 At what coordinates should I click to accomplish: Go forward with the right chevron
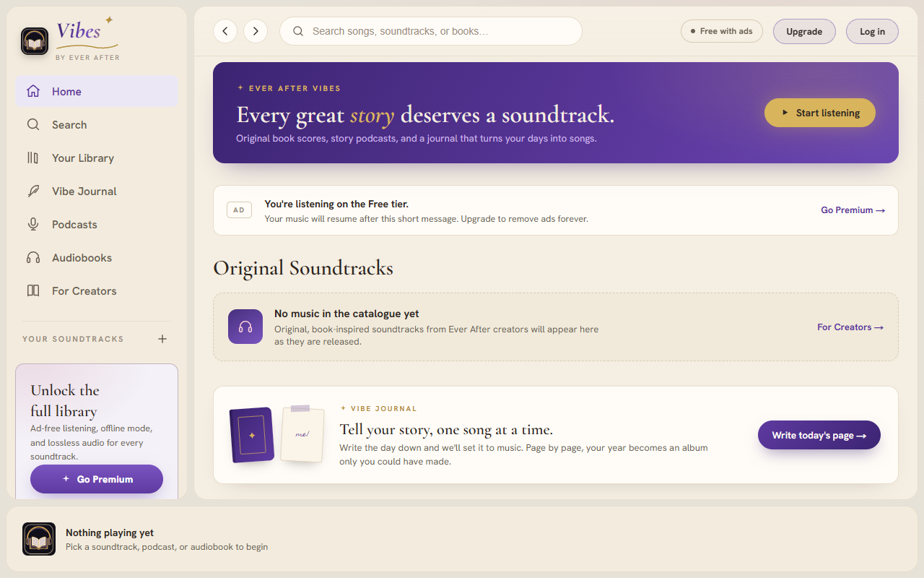[256, 31]
